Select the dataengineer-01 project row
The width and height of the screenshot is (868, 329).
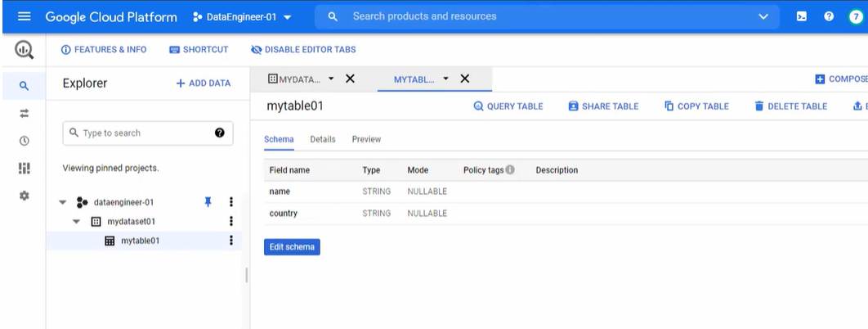click(x=124, y=202)
